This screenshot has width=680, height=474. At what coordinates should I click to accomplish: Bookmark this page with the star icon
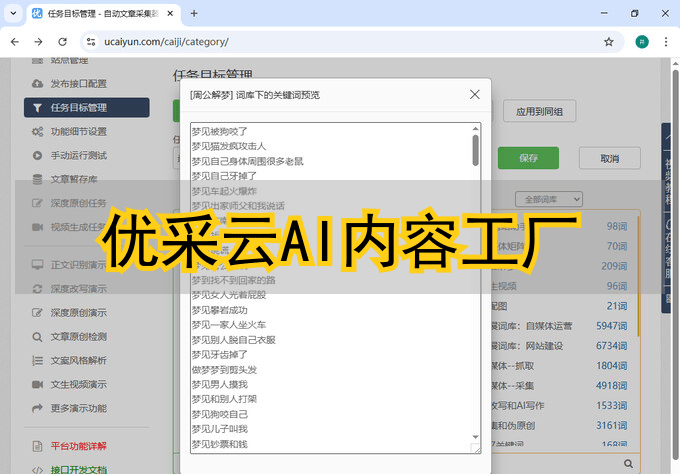(608, 42)
